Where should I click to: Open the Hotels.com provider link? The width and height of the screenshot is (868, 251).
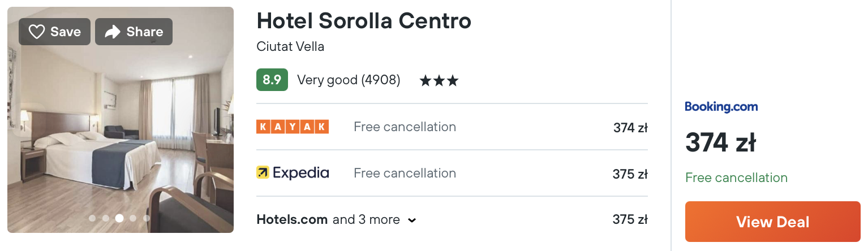tap(292, 219)
